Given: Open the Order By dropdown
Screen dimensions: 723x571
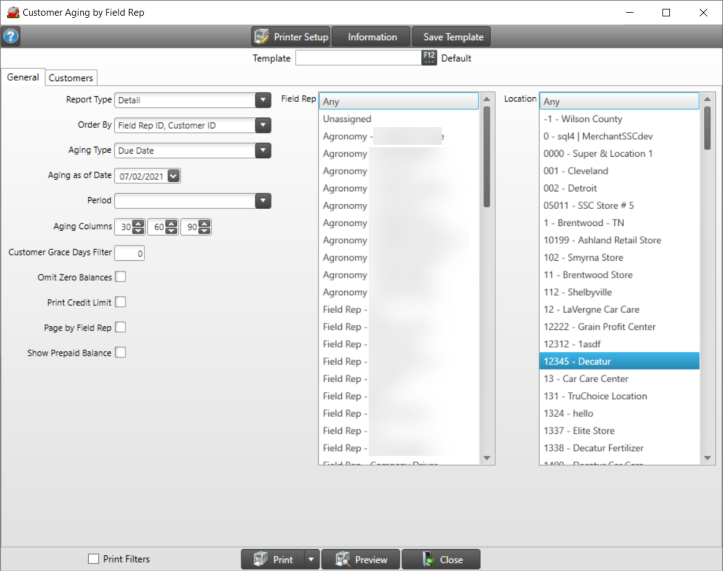Looking at the screenshot, I should 263,125.
